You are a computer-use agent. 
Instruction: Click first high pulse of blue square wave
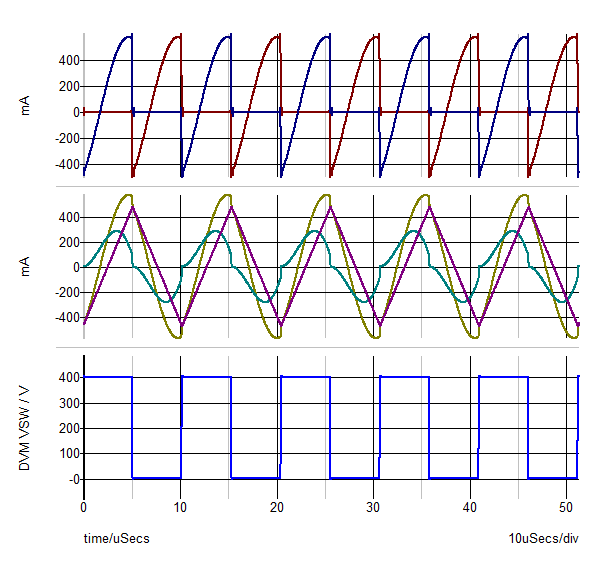click(108, 377)
